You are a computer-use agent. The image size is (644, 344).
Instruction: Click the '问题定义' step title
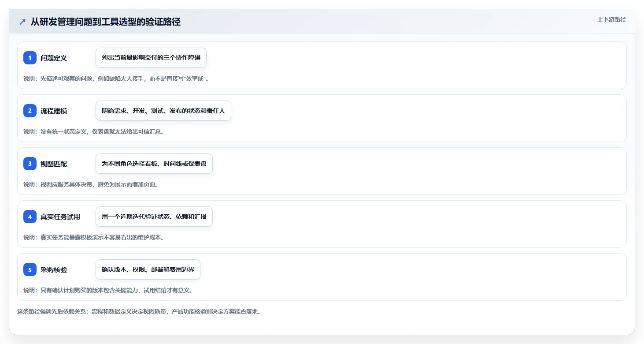click(x=54, y=58)
